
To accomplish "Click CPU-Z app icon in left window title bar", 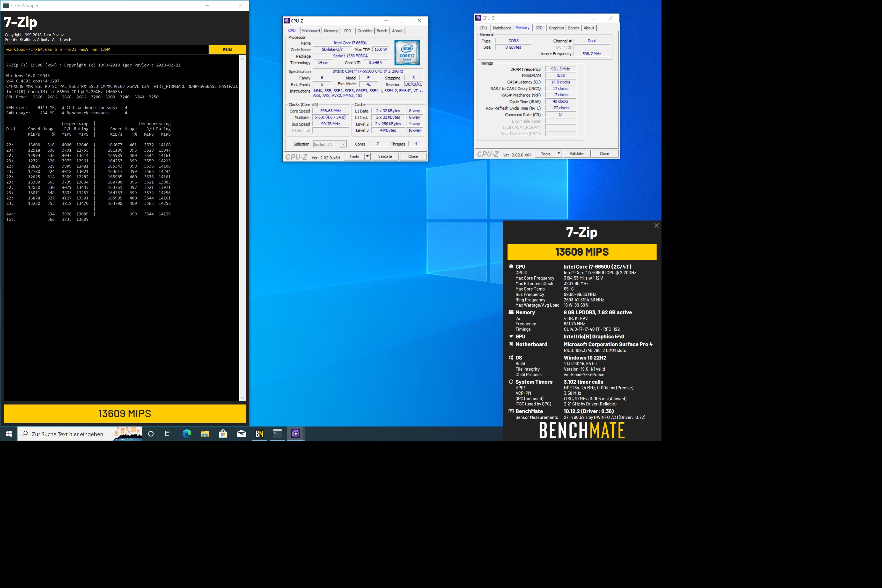I will tap(287, 21).
